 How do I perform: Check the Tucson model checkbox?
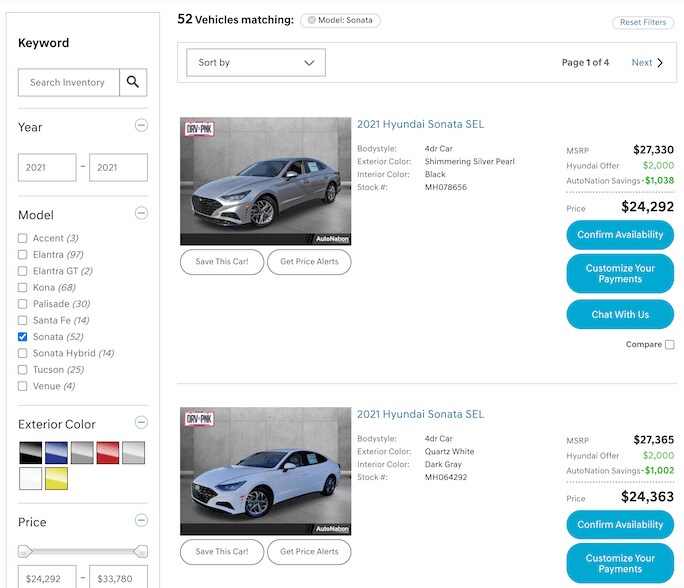click(x=22, y=370)
